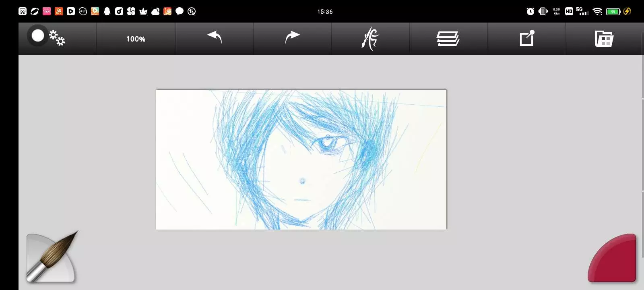Open brush settings with the gears icon
The width and height of the screenshot is (644, 290).
[x=57, y=38]
